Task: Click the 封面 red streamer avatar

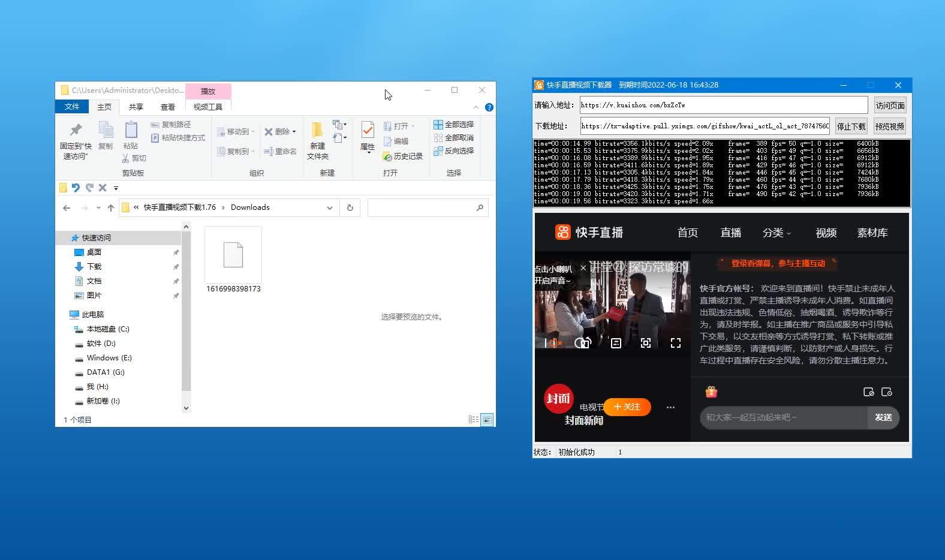Action: click(559, 399)
